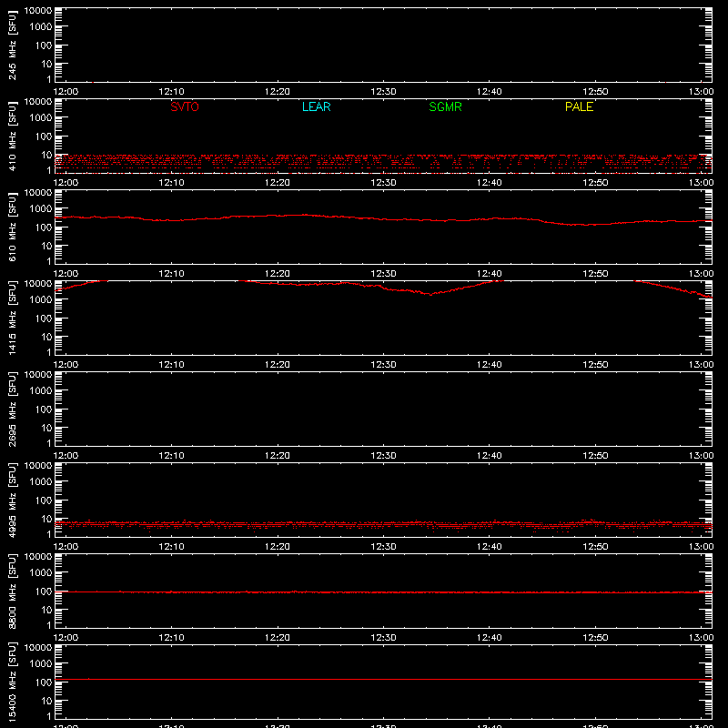The image size is (728, 728).
Task: Click the red 8800 MHz flux line
Action: tap(383, 592)
